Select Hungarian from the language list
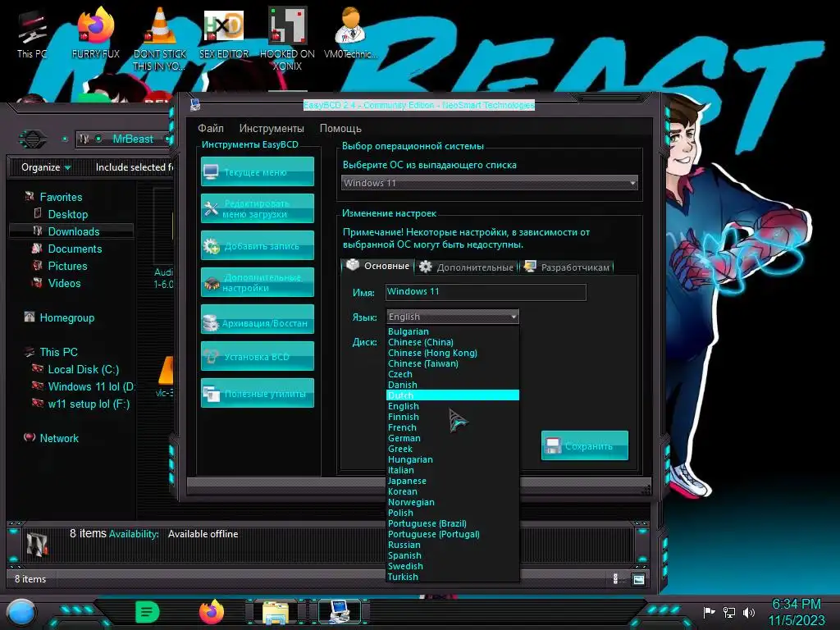Image resolution: width=840 pixels, height=630 pixels. [452, 459]
